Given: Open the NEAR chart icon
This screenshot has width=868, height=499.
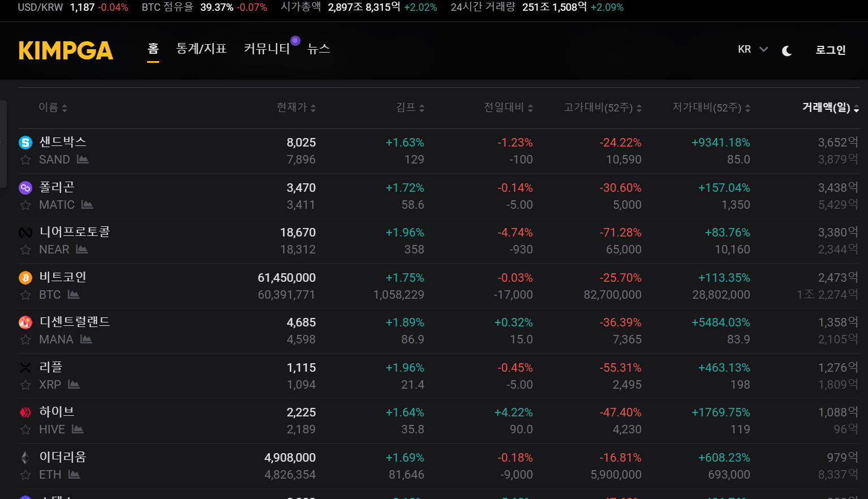Looking at the screenshot, I should 82,249.
